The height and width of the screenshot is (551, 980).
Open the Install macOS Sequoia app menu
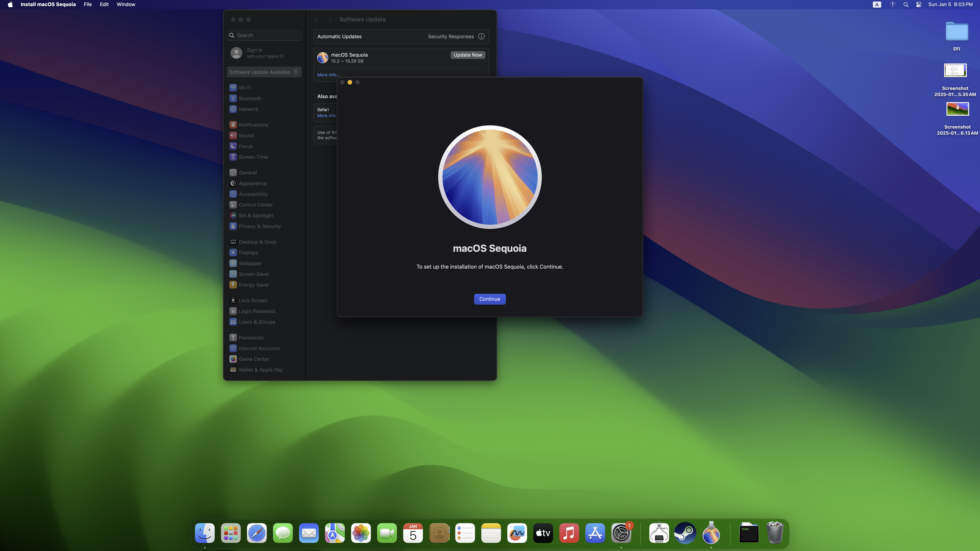[x=48, y=5]
